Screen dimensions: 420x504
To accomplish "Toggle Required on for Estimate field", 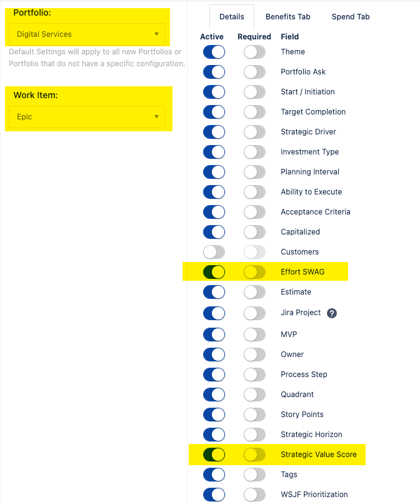I will coord(254,292).
